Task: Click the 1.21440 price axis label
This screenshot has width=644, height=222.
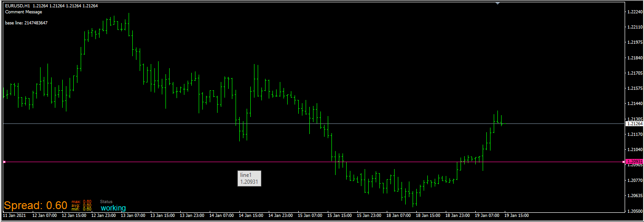Action: pos(634,104)
